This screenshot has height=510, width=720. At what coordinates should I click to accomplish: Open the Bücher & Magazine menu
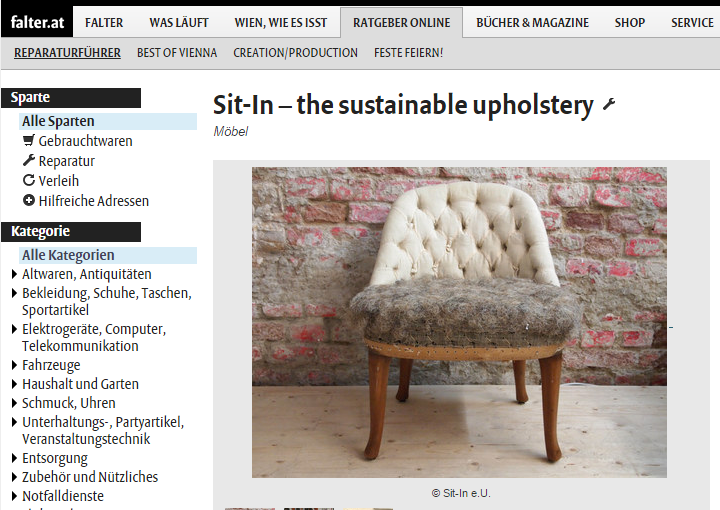[x=532, y=22]
